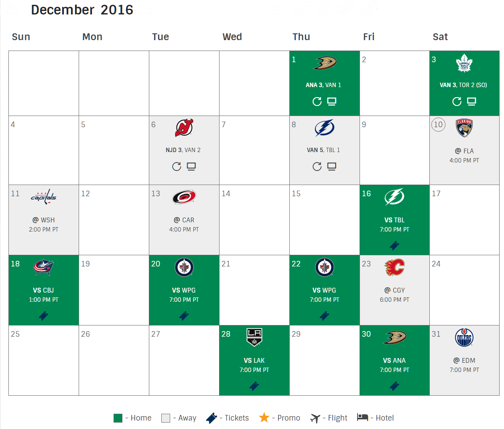Open the Florida Panthers logo on December 10
Screen dimensions: 504x429
tap(464, 128)
